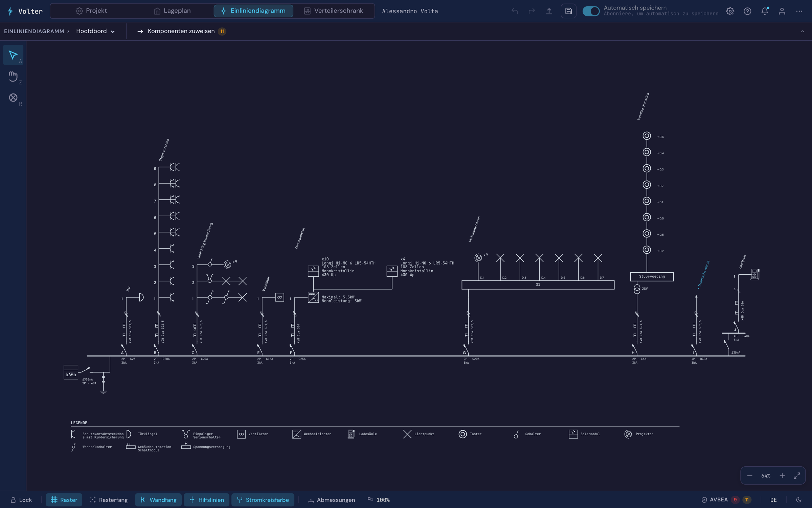Open AVBEA regulation selector
812x508 pixels.
726,500
